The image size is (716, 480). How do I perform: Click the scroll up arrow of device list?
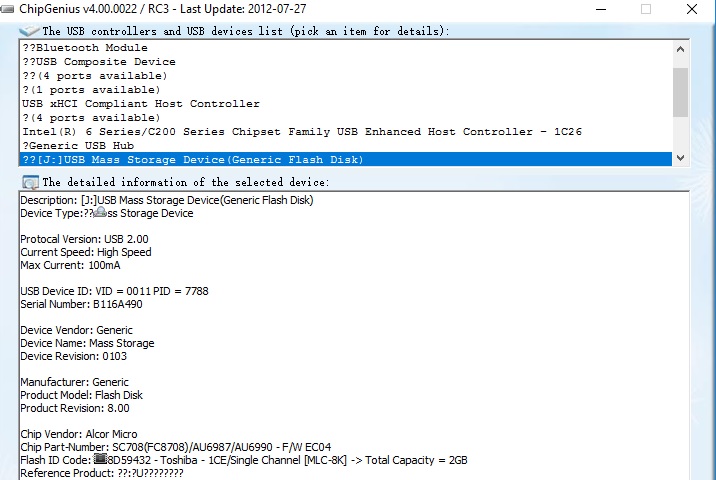(680, 49)
